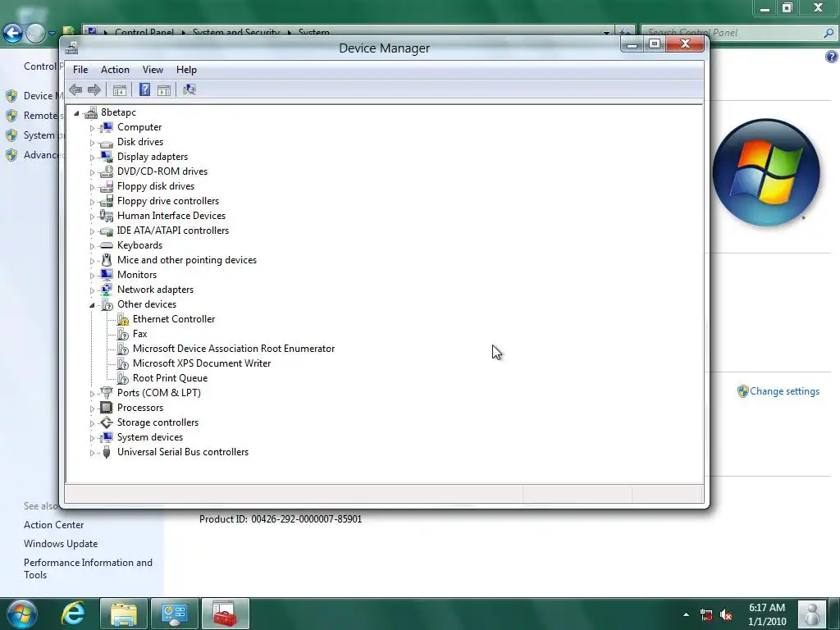Screen dimensions: 840x630
Task: Open File Explorer from the taskbar
Action: point(124,614)
